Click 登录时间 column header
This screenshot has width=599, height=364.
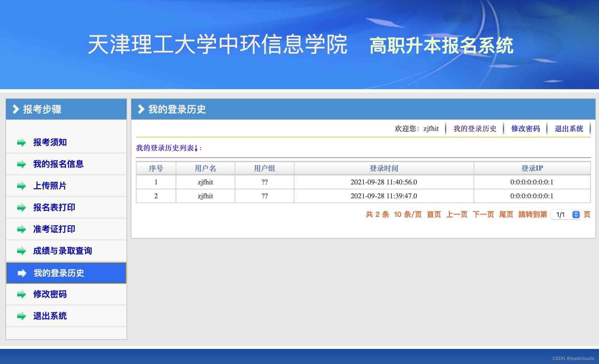tap(384, 168)
